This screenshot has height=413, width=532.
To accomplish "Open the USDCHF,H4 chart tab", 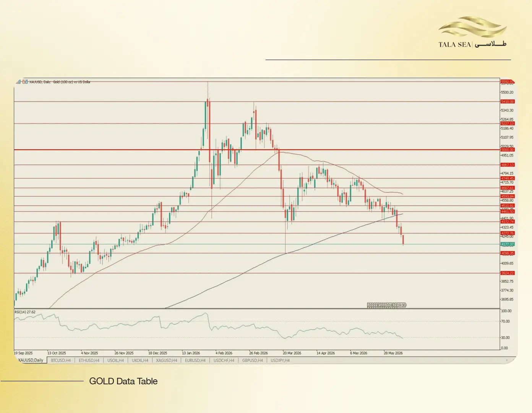I will (224, 360).
